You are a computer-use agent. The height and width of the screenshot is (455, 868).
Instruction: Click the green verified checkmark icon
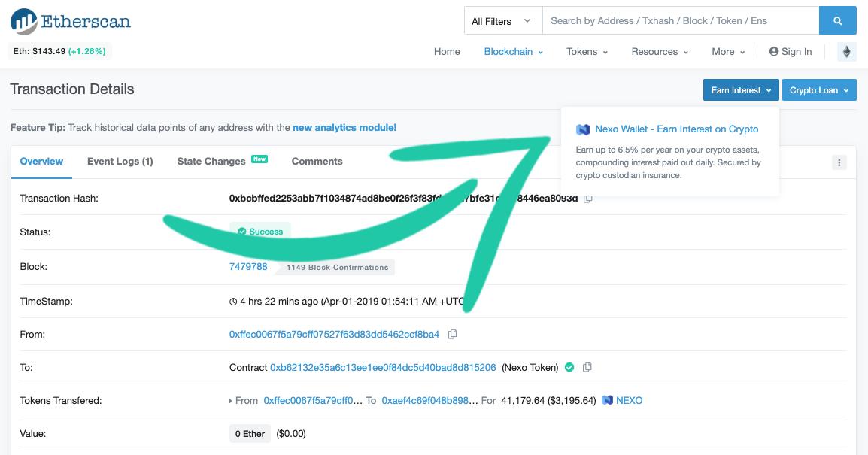click(x=569, y=367)
